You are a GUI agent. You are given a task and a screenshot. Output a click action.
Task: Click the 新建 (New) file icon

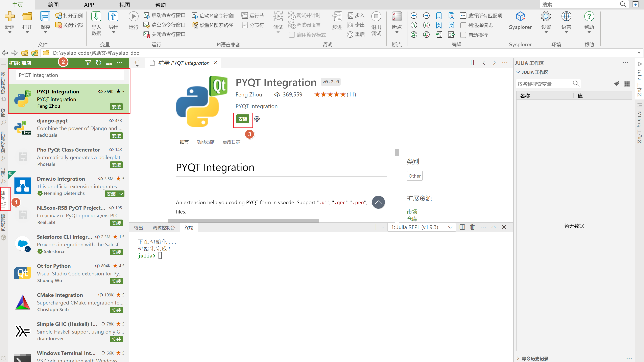point(10,17)
